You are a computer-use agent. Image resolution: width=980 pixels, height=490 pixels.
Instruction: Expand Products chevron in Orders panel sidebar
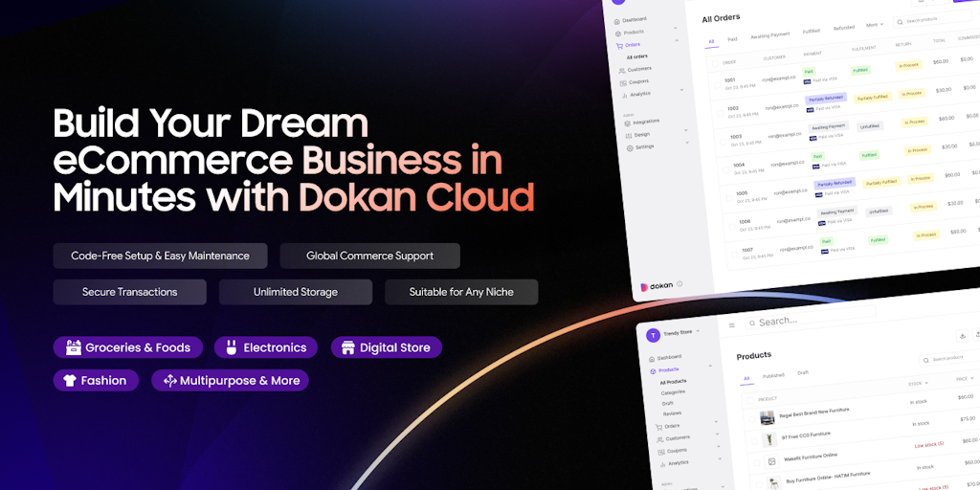click(x=675, y=28)
